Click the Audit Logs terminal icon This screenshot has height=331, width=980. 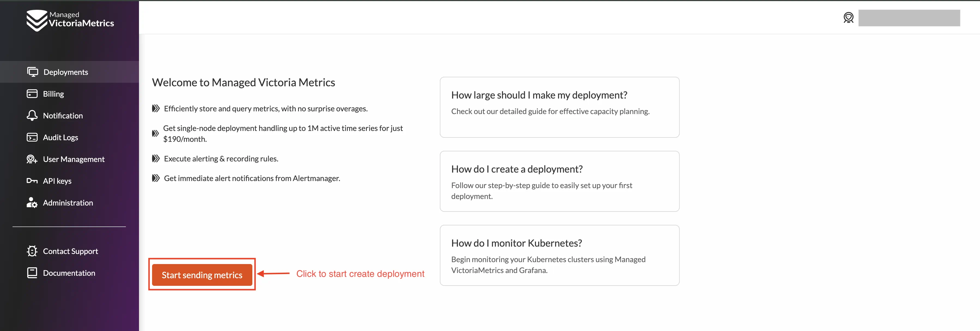(32, 137)
